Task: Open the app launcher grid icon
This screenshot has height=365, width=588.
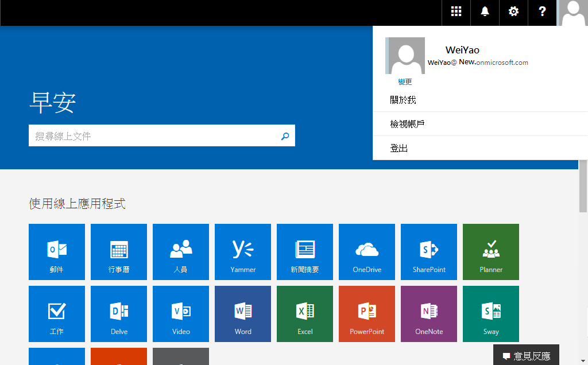Action: coord(456,11)
